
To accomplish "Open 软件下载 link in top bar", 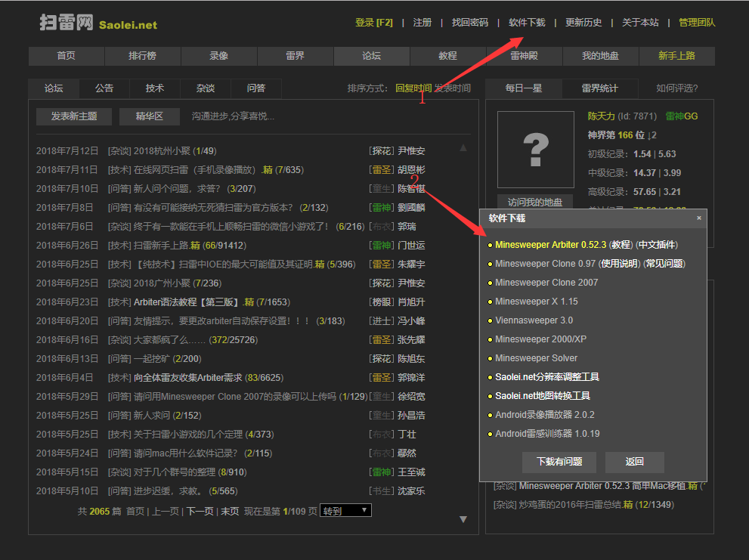I will coord(527,23).
